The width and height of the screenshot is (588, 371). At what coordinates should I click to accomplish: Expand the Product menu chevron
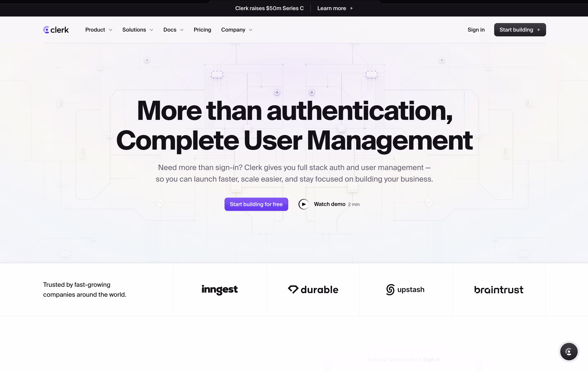click(110, 30)
